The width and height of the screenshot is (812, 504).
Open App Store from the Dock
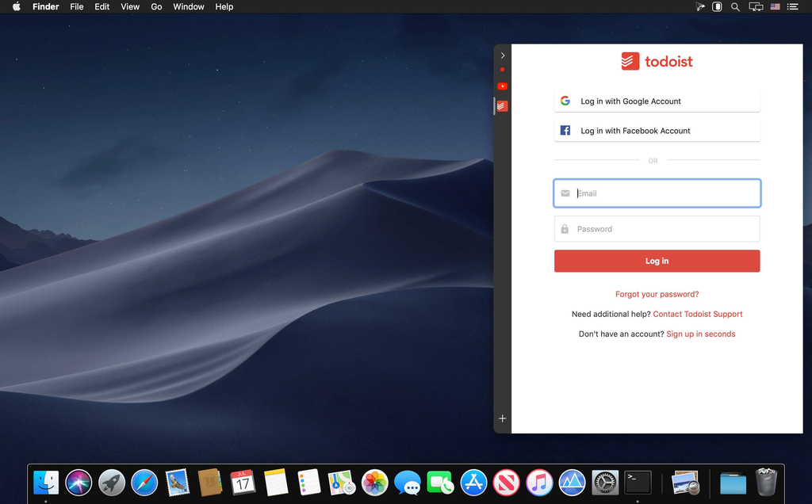[473, 482]
